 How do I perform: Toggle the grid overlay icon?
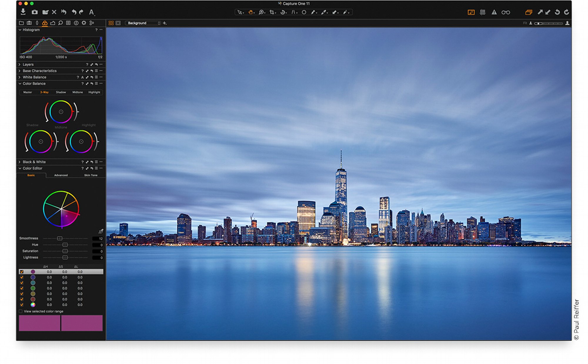[x=482, y=12]
